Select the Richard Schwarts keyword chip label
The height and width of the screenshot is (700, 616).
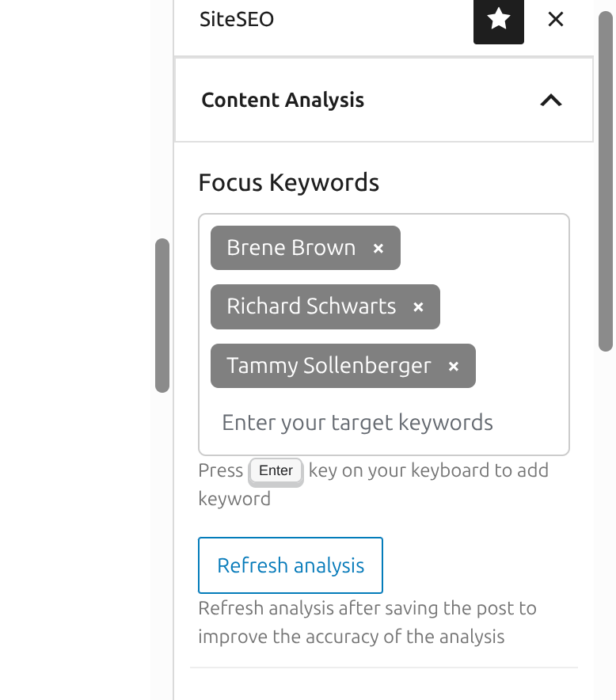pos(311,306)
